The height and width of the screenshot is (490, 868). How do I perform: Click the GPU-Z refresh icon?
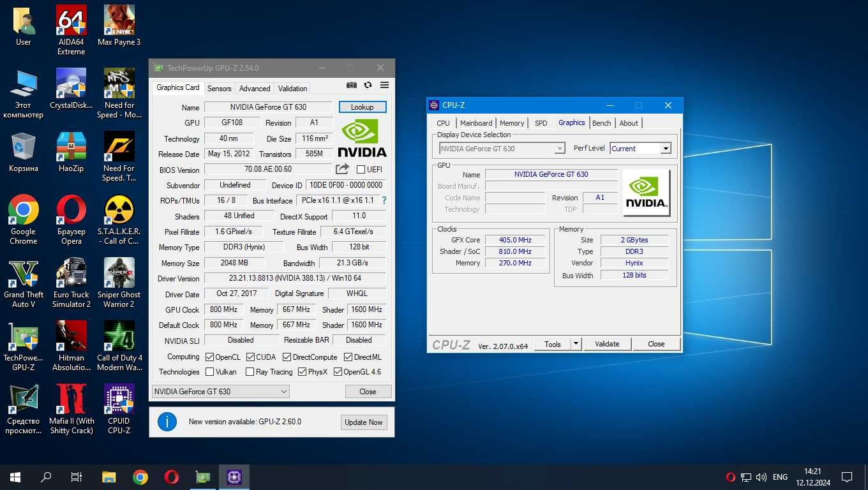[x=368, y=85]
